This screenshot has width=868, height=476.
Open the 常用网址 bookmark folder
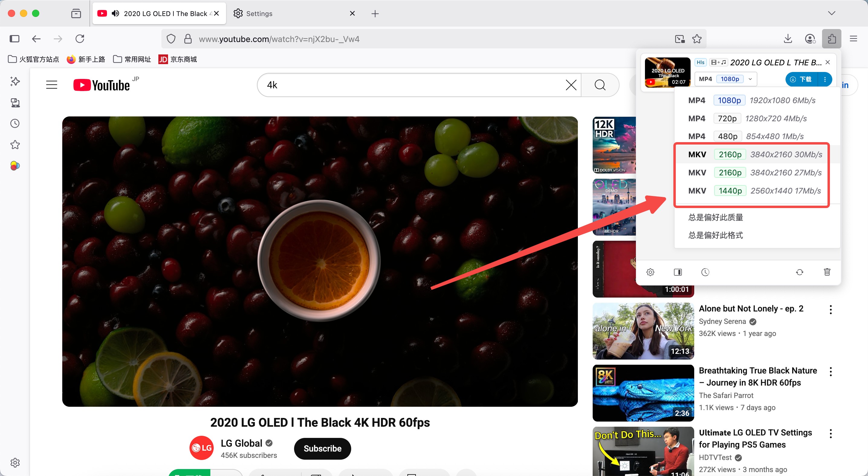(x=132, y=59)
